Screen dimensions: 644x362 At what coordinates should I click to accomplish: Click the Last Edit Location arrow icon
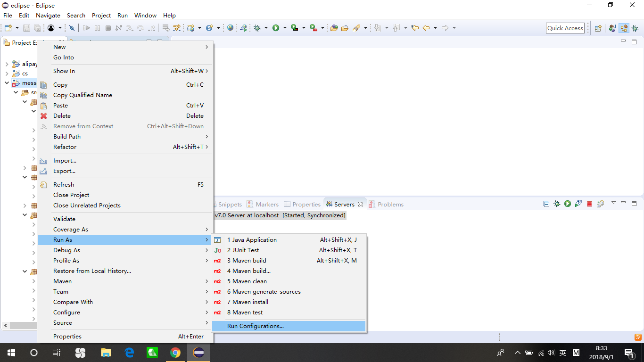click(415, 28)
